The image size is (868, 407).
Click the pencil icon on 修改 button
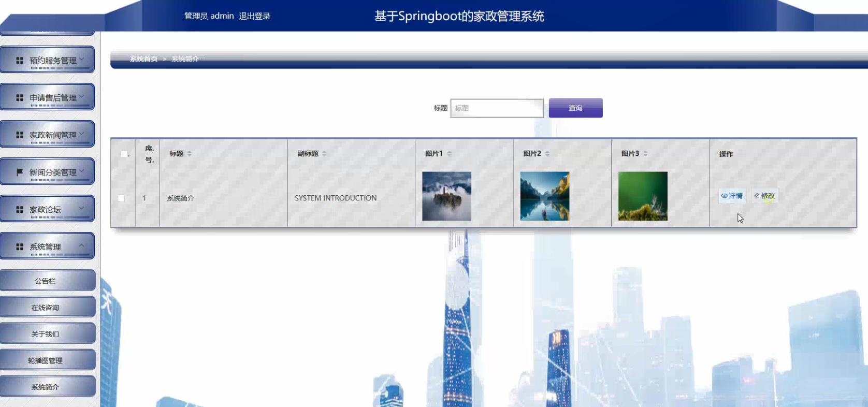coord(757,196)
